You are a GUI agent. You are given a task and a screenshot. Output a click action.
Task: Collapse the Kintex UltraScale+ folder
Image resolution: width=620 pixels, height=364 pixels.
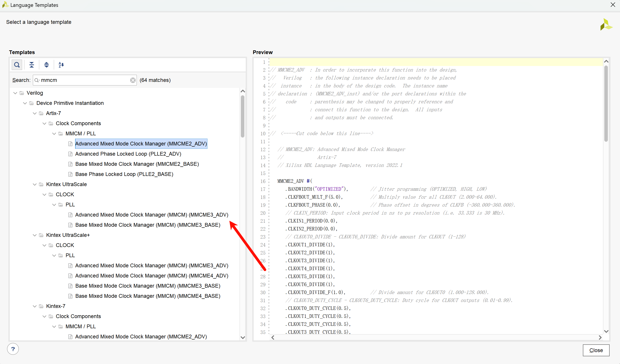pyautogui.click(x=35, y=235)
